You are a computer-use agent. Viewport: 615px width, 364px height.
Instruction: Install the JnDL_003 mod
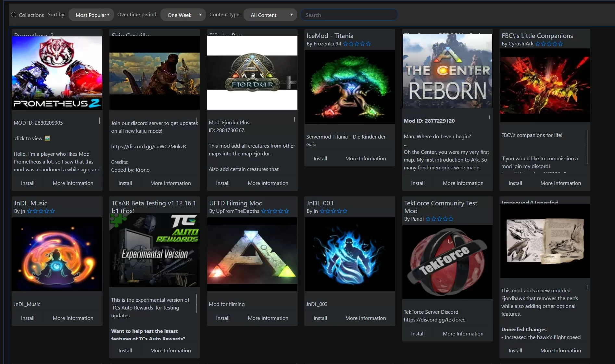320,318
